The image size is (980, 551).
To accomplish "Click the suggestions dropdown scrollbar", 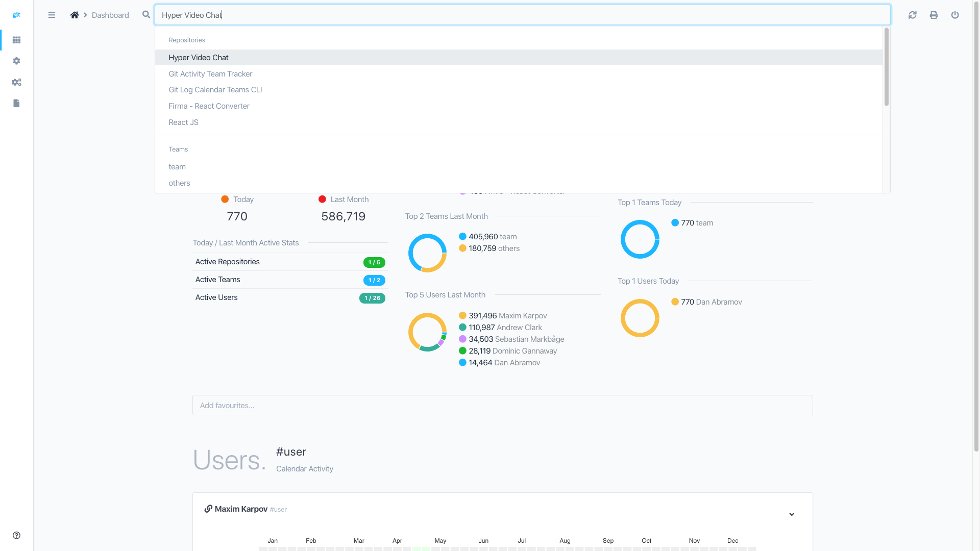I will click(x=886, y=66).
